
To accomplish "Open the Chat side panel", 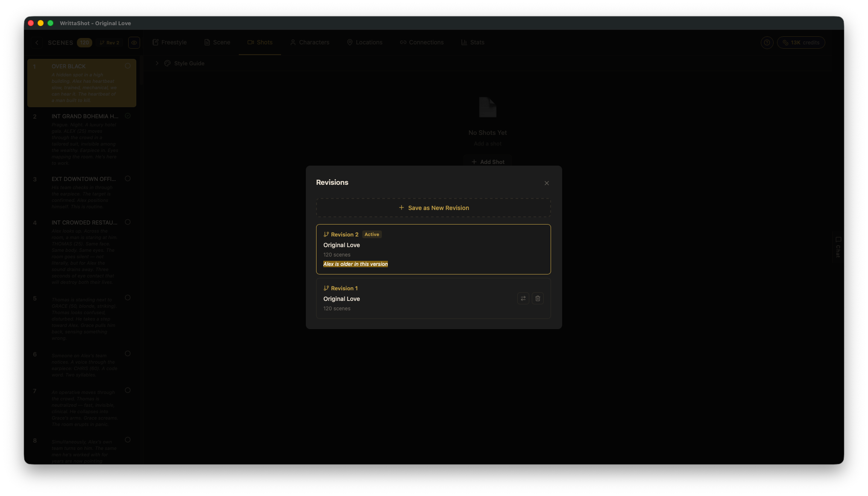I will 838,247.
